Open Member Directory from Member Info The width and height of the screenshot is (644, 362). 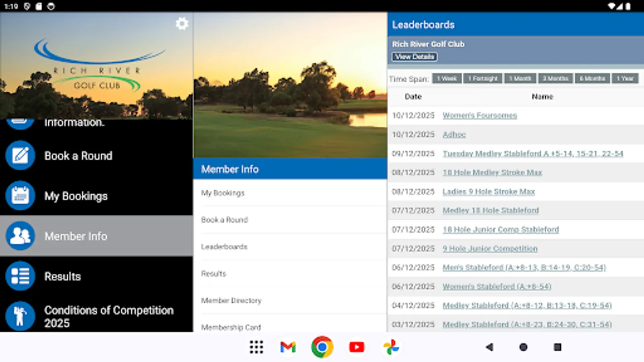231,300
